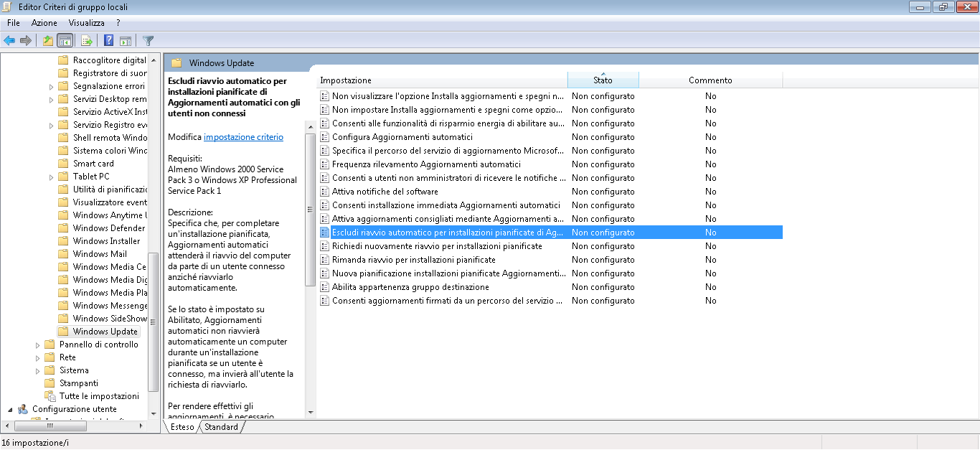Sort by the Stato column header

603,80
